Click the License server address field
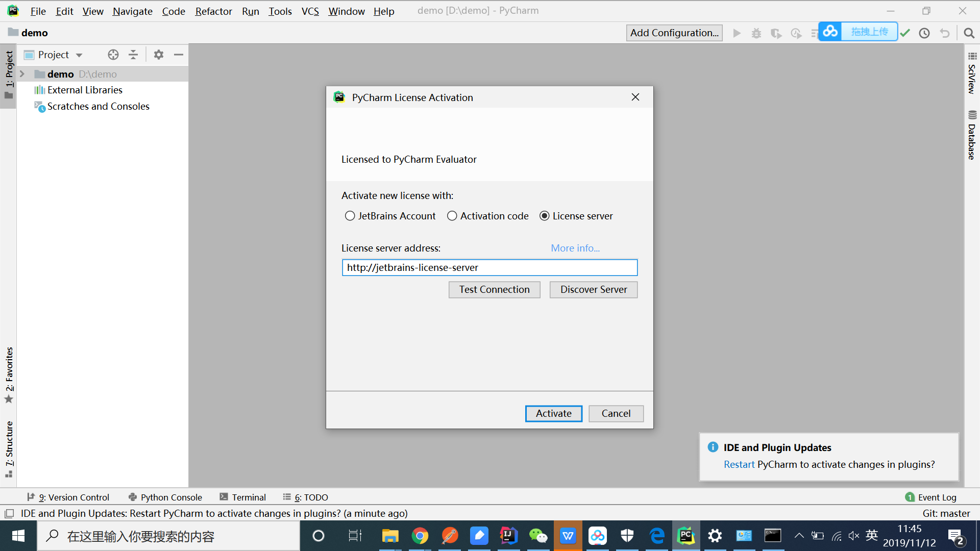This screenshot has height=551, width=980. pos(489,267)
